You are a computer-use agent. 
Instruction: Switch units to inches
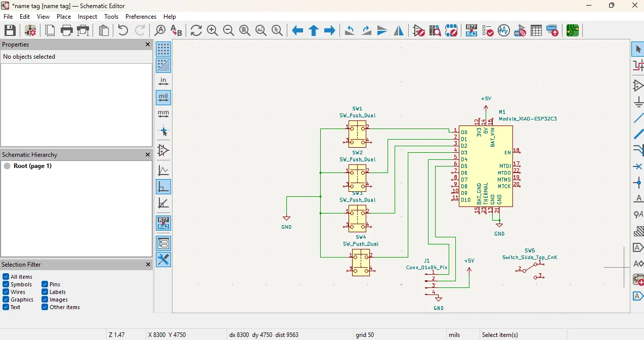(x=163, y=81)
